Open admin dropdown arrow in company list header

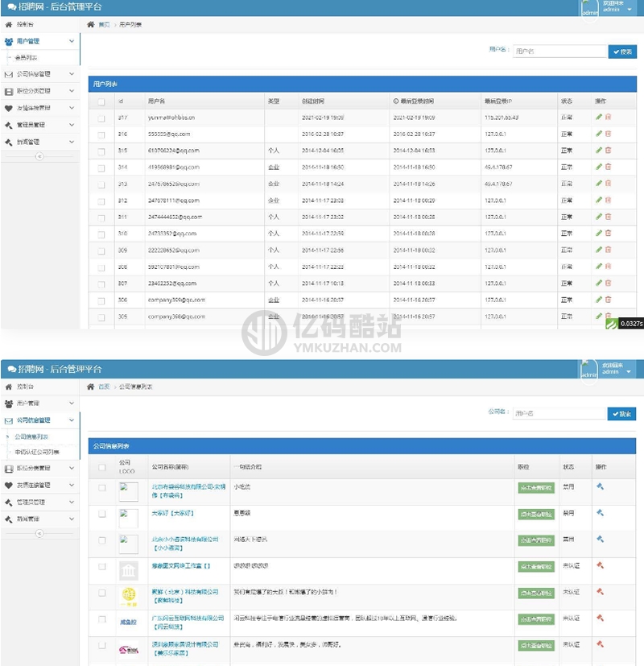pos(629,371)
